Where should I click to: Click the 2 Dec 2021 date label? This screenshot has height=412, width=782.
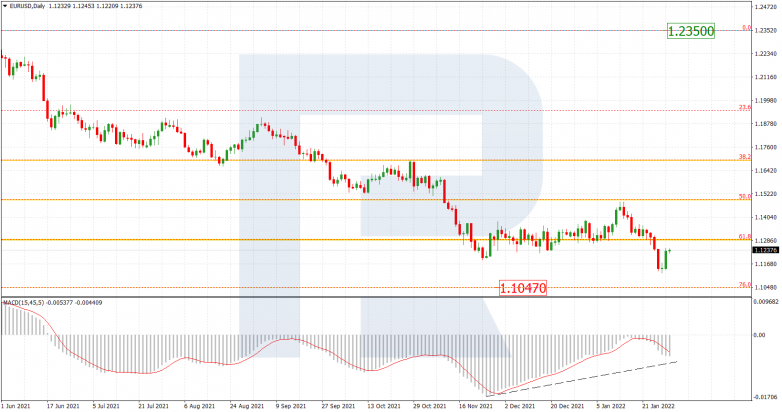(x=520, y=407)
